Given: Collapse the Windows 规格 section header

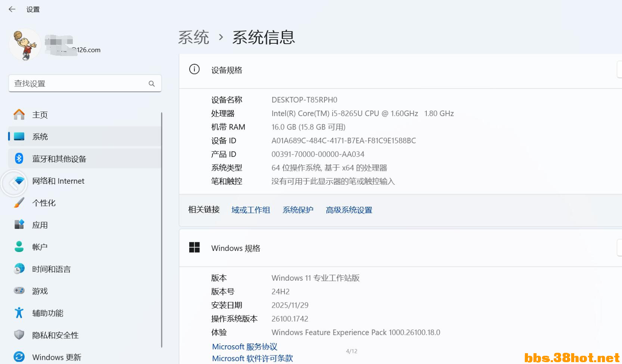Looking at the screenshot, I should pyautogui.click(x=400, y=248).
